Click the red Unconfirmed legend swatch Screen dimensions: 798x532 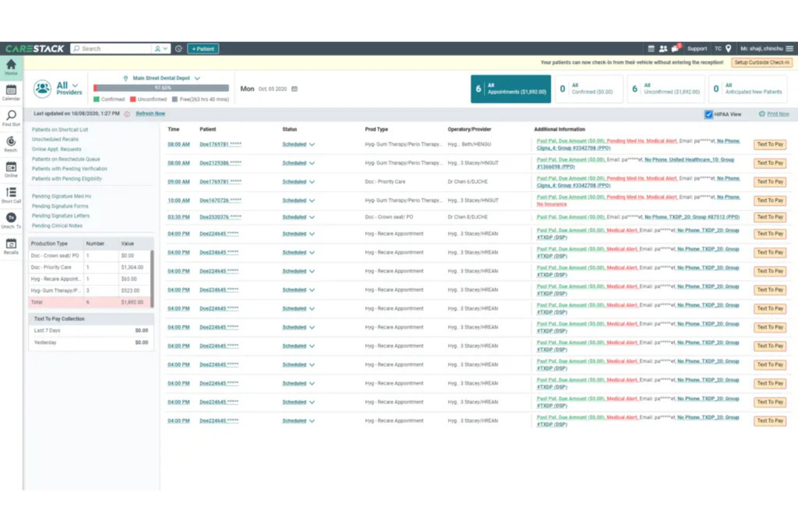click(x=132, y=100)
